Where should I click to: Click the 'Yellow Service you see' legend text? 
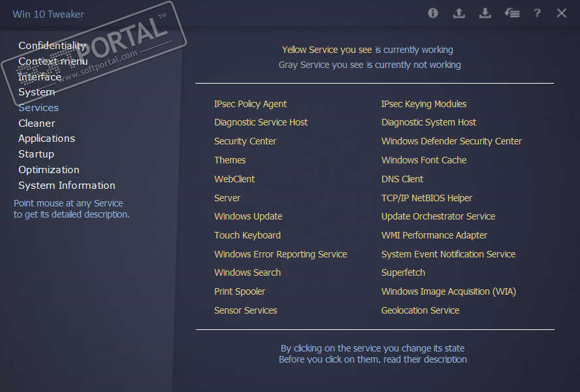(x=327, y=50)
